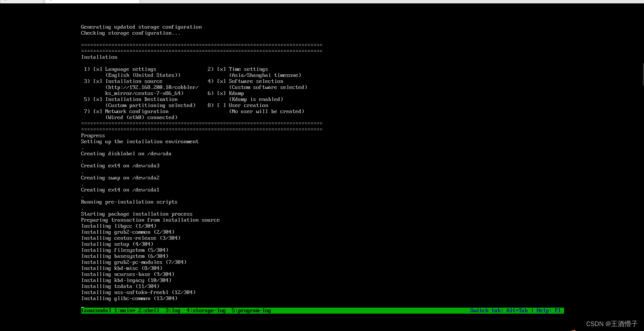Screen dimensions: 644x331
Task: Click 'Installing grub2-pc-modules (7/304)' line
Action: coord(134,262)
